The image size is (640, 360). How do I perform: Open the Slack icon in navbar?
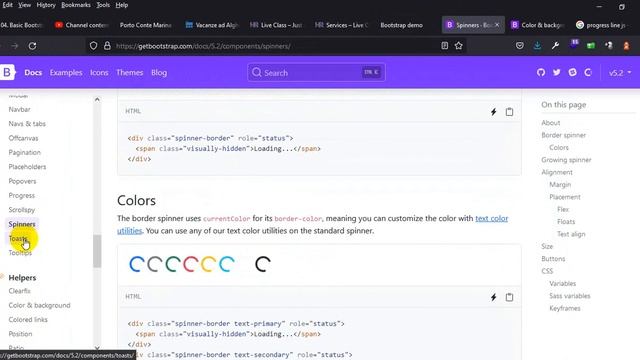(x=572, y=73)
